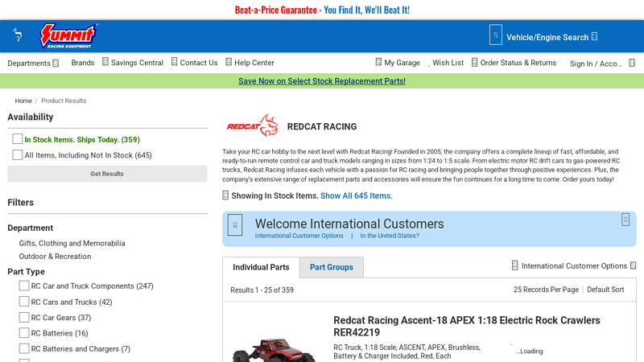Click the icon beside Order Status & Returns
644x362 pixels.
(x=475, y=63)
